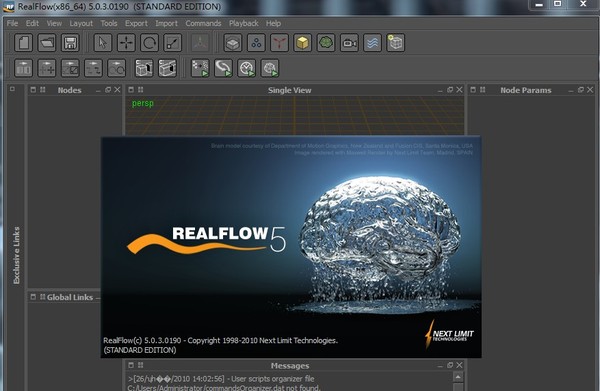This screenshot has width=600, height=391.
Task: Toggle floating of the Messages panel
Action: click(x=450, y=365)
